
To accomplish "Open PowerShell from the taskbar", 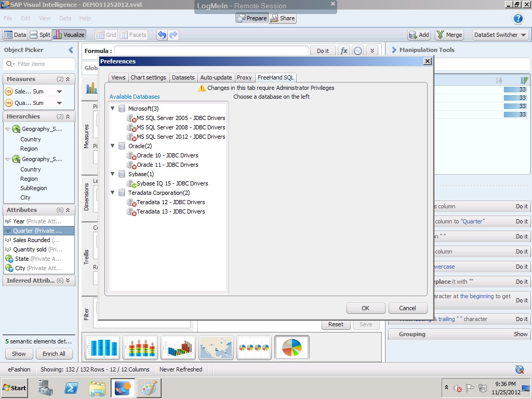I will coord(71,388).
